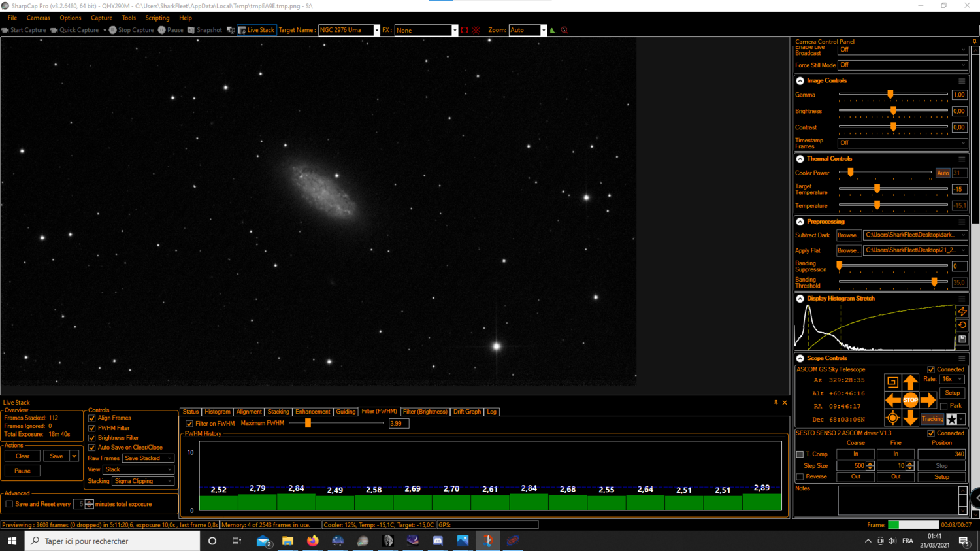
Task: Enable the Park checkbox in Scope Controls
Action: click(x=942, y=406)
